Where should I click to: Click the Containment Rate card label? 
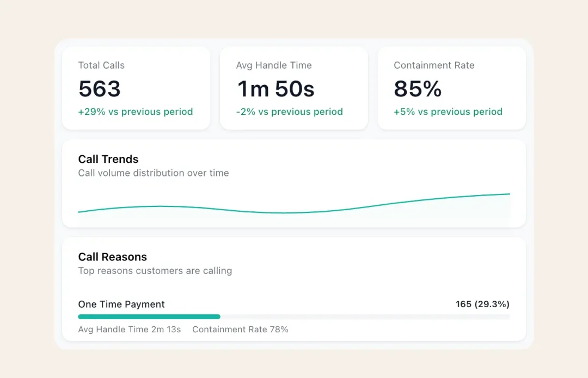(x=434, y=65)
